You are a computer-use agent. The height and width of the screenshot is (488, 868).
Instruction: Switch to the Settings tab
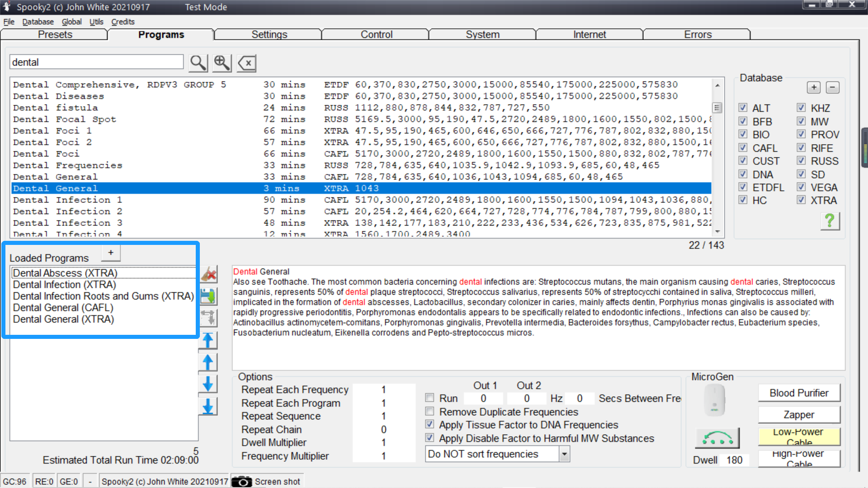[x=269, y=35]
